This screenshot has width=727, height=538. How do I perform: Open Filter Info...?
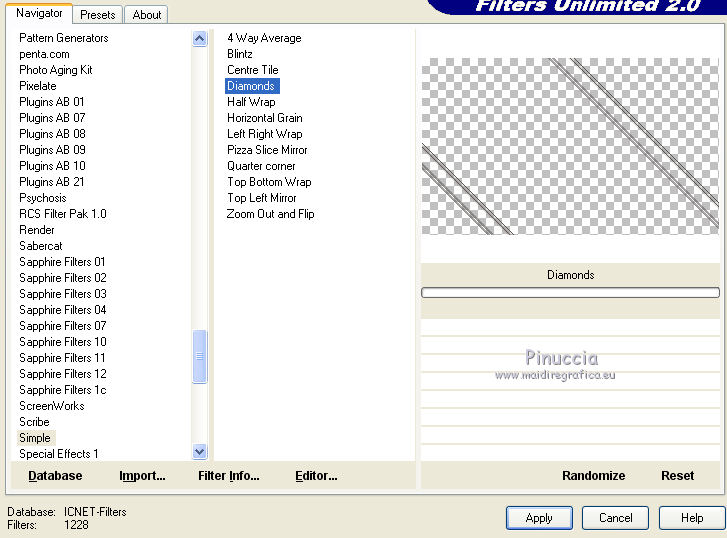click(x=229, y=476)
